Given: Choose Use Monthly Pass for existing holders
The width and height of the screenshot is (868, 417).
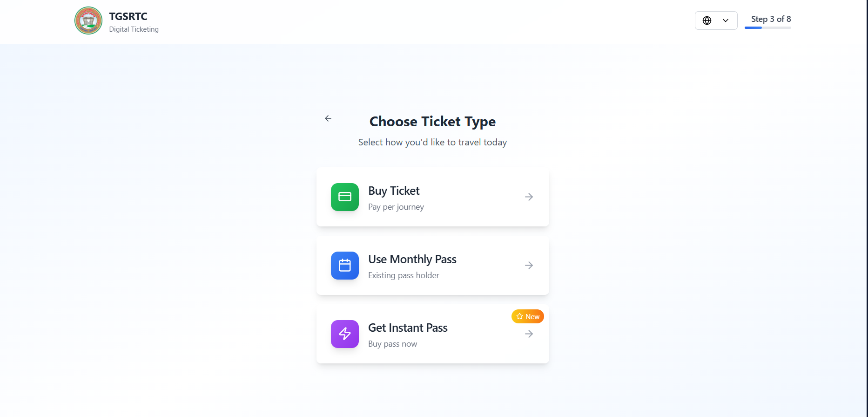Looking at the screenshot, I should coord(432,265).
